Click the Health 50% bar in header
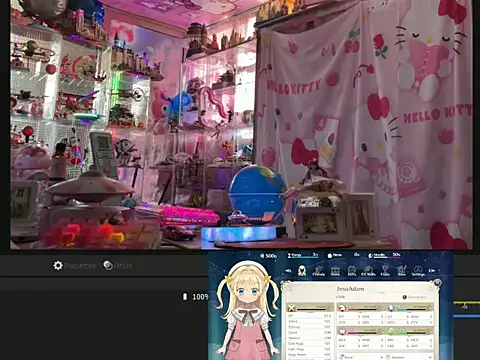This screenshot has height=360, width=480. coord(384,255)
